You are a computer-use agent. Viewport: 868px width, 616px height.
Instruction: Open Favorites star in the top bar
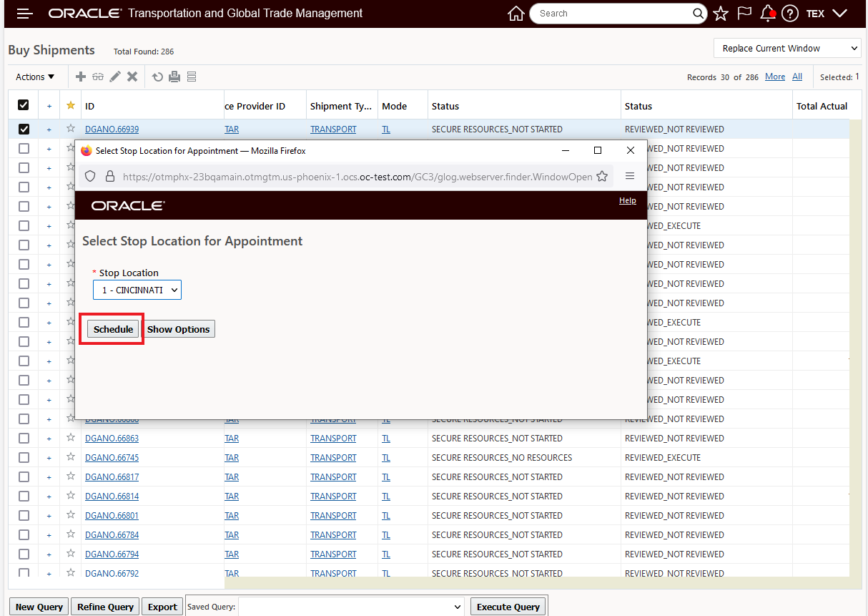click(721, 14)
